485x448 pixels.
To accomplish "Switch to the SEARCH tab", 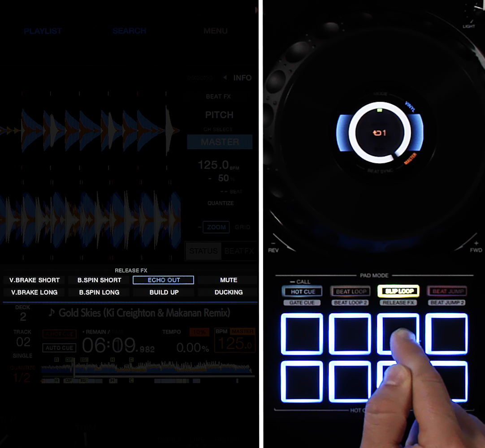I will (x=129, y=31).
